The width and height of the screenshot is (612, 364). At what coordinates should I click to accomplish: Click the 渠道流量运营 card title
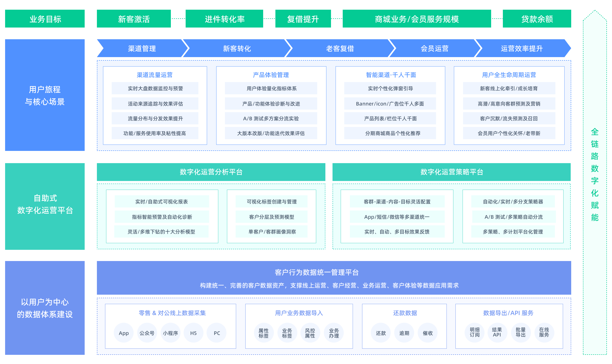155,75
